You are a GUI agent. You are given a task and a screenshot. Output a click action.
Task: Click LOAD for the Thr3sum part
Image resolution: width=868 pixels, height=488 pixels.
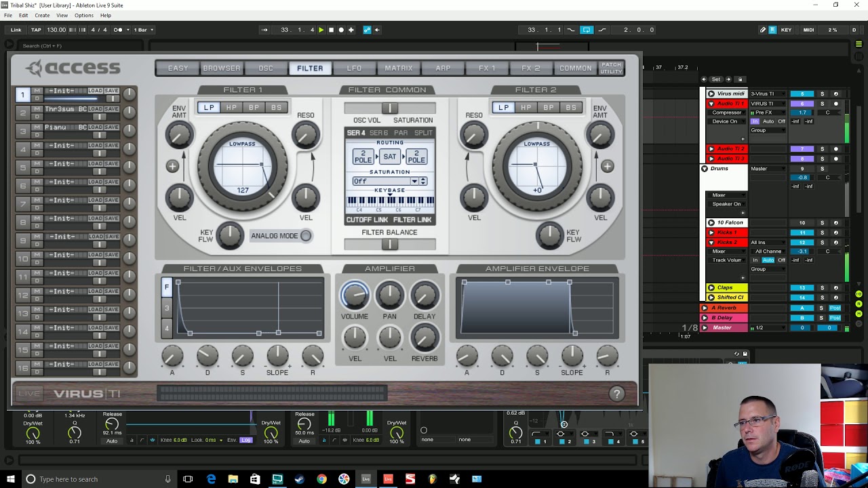[95, 109]
